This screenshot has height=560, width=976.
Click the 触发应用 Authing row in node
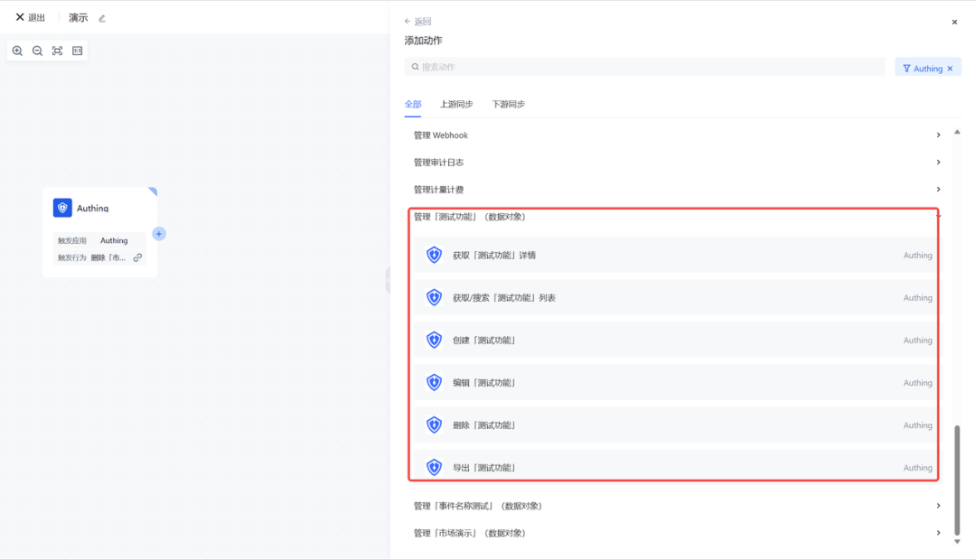click(99, 240)
